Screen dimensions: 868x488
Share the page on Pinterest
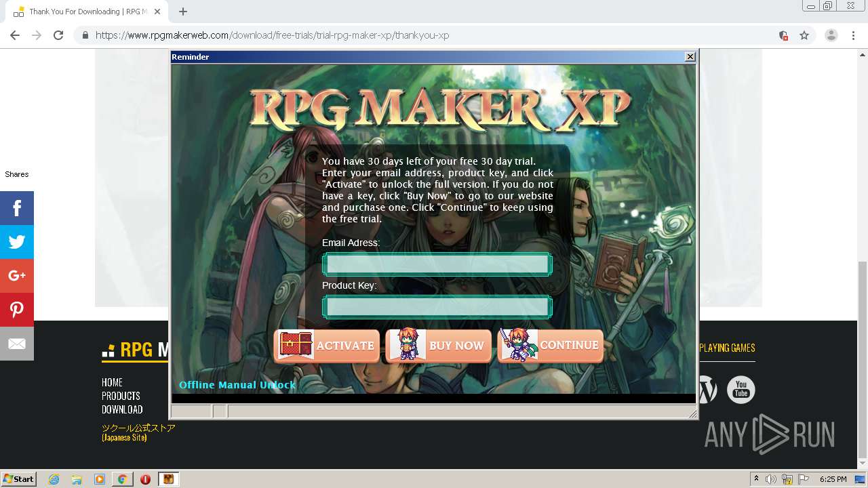(17, 310)
